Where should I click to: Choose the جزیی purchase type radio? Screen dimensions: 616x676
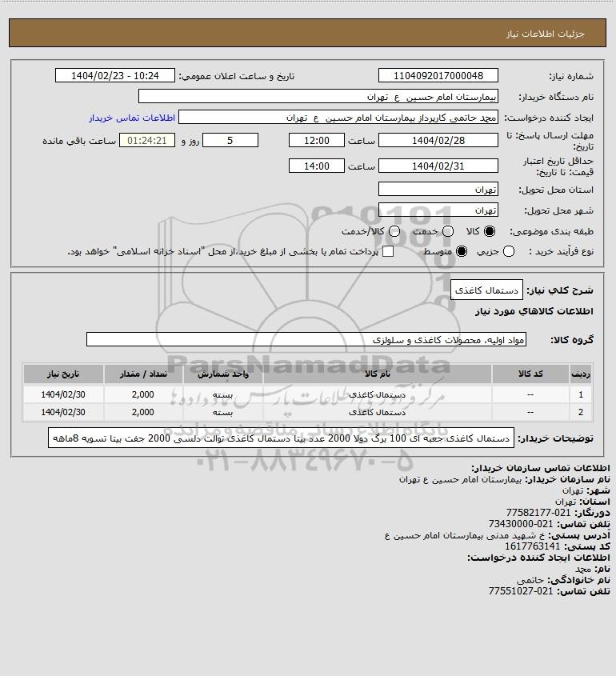[x=509, y=251]
